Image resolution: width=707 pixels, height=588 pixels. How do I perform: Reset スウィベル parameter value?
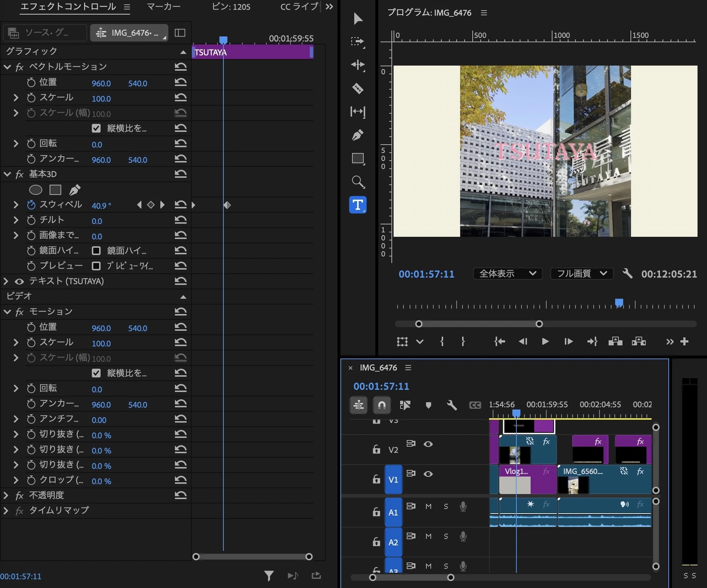click(180, 205)
